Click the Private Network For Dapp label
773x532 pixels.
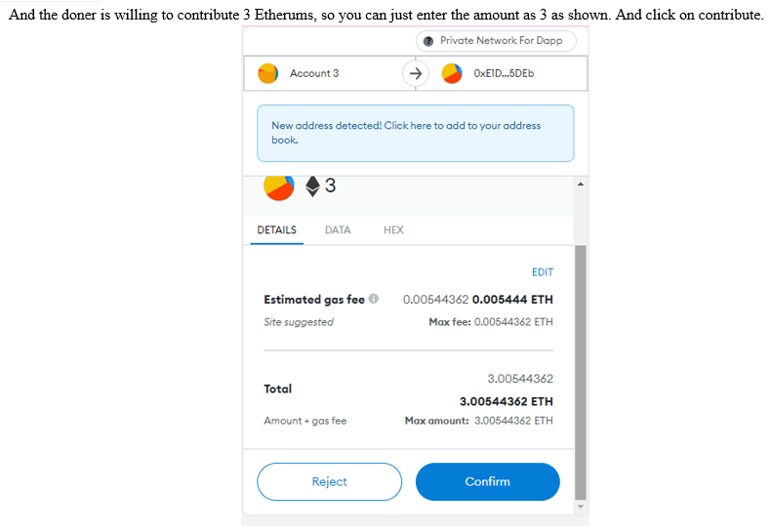501,41
